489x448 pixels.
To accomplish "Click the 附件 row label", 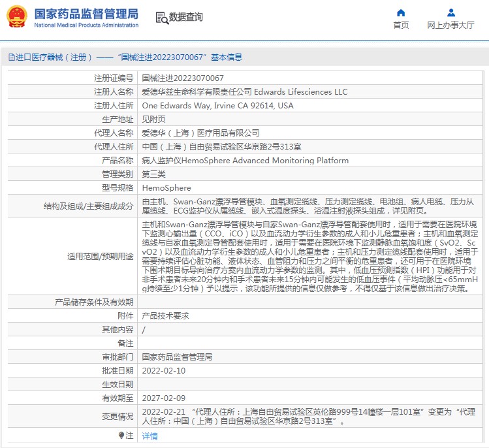I will point(125,315).
